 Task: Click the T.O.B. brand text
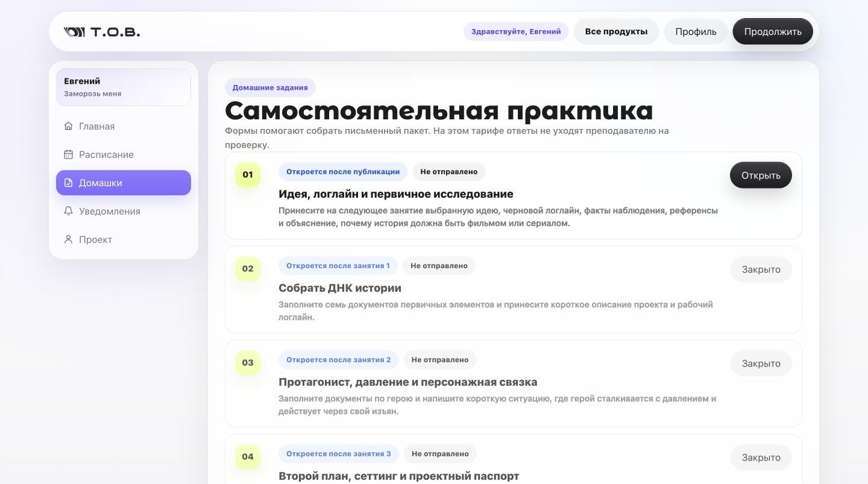(115, 32)
